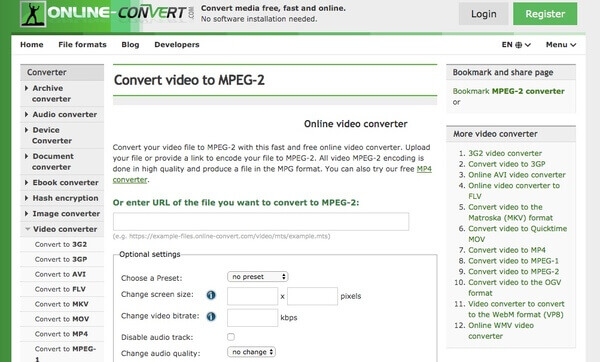
Task: Collapse the Video converter section
Action: [x=62, y=229]
